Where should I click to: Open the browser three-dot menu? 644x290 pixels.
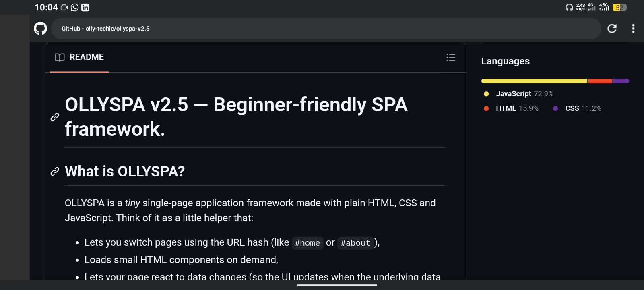click(x=633, y=29)
